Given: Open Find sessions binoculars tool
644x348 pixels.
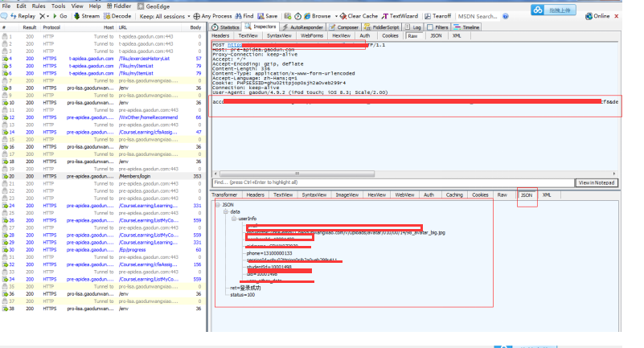Looking at the screenshot, I should (x=244, y=16).
